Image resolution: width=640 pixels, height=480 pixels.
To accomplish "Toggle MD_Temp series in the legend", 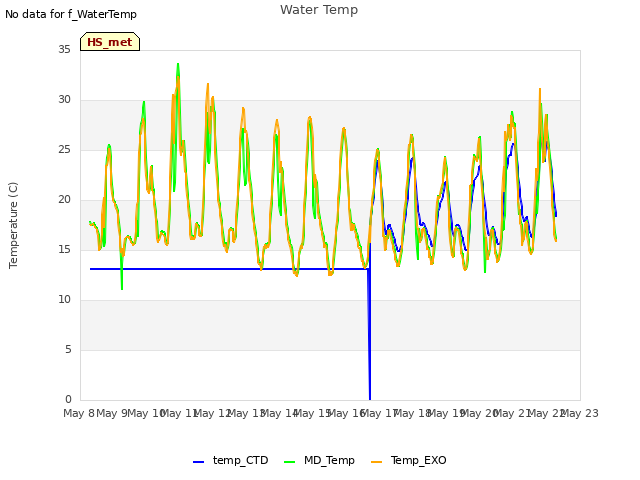I will (x=319, y=460).
